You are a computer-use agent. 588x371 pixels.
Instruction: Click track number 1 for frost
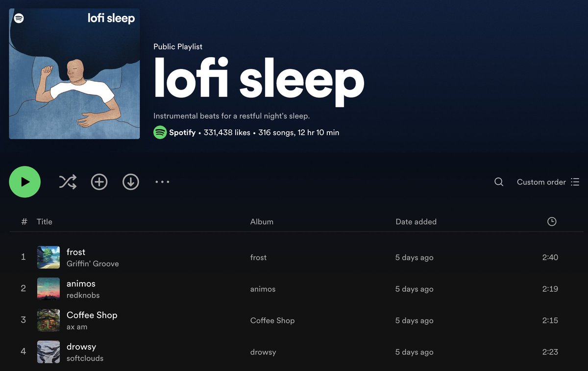tap(23, 257)
